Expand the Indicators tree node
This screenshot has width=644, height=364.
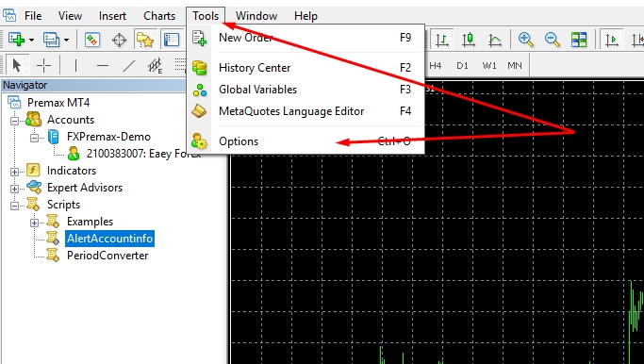(14, 172)
